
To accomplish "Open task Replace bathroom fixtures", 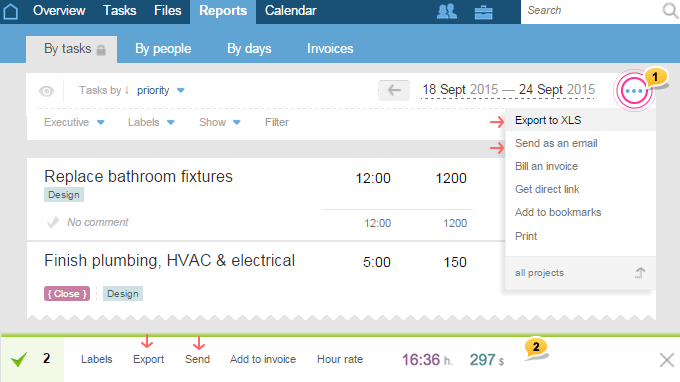I will coord(138,176).
